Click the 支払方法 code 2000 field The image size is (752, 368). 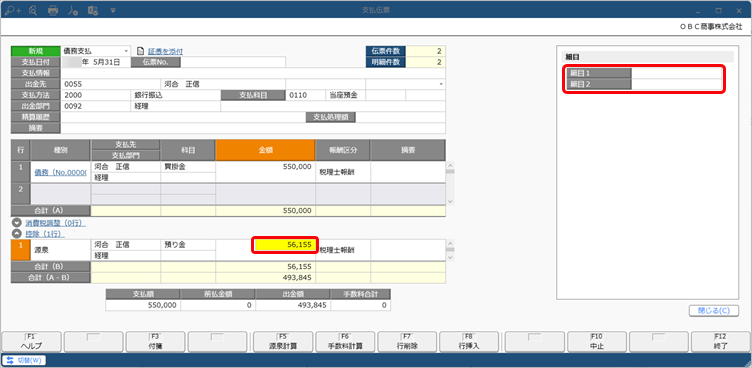(95, 95)
